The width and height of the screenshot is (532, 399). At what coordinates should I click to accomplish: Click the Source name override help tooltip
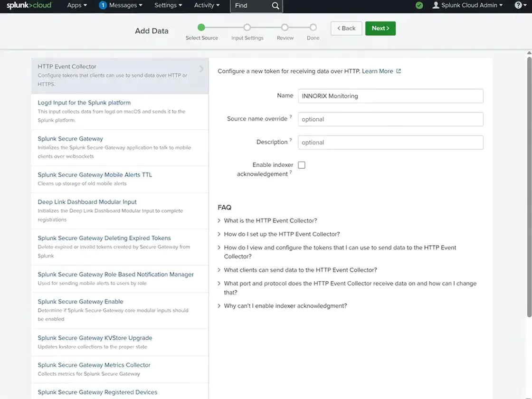[291, 117]
